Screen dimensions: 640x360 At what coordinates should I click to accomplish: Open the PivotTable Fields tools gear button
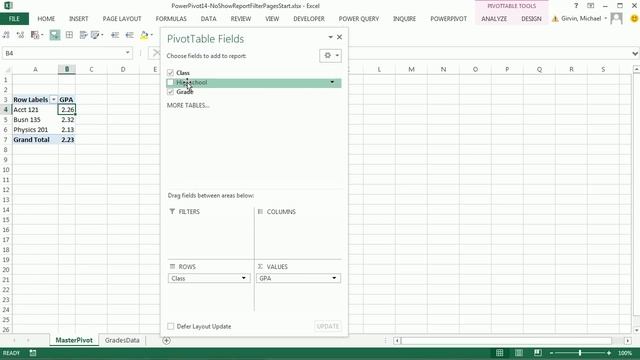point(331,56)
